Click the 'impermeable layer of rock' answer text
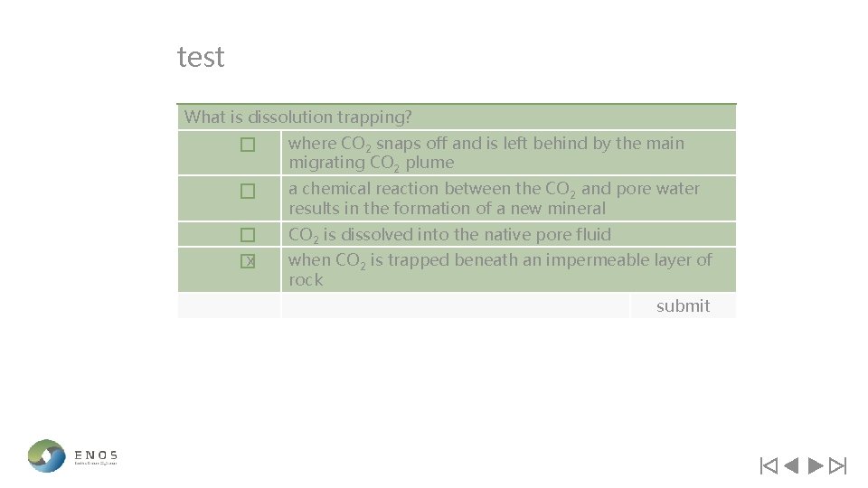The width and height of the screenshot is (868, 488). point(499,269)
